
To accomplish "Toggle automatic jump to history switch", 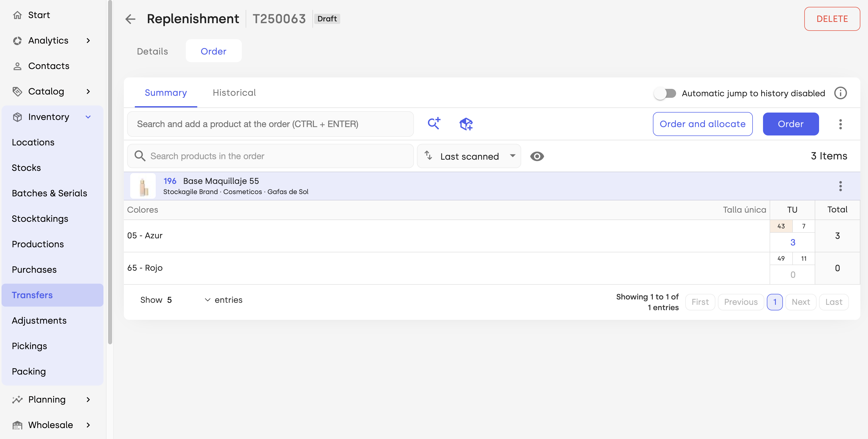I will [x=665, y=93].
